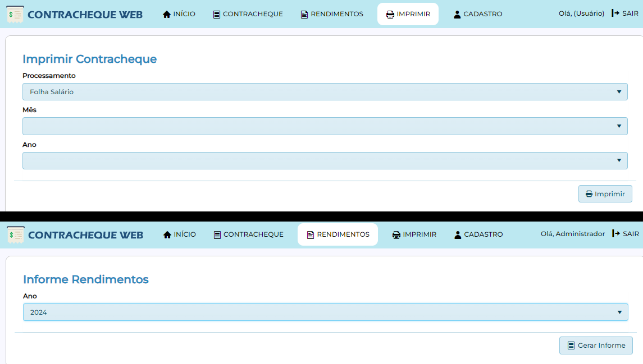
Task: Expand the Mês dropdown
Action: 325,126
